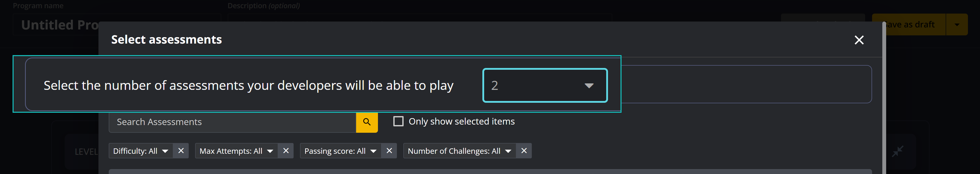Focus the Search Assessments field
The image size is (980, 174).
tap(232, 122)
